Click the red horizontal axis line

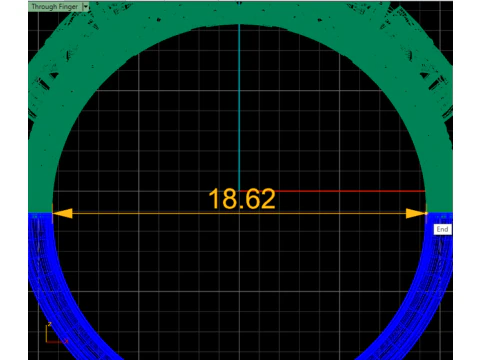[x=333, y=191]
